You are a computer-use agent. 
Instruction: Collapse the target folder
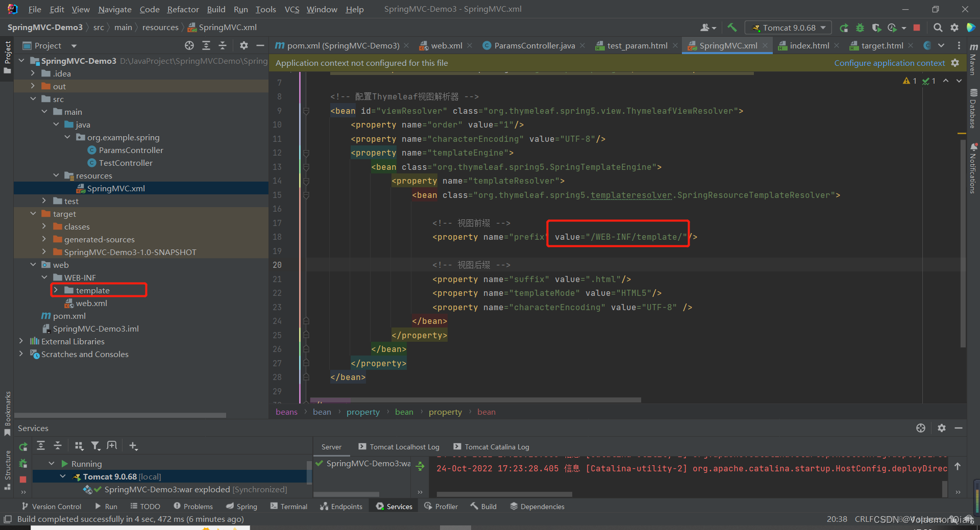tap(32, 214)
